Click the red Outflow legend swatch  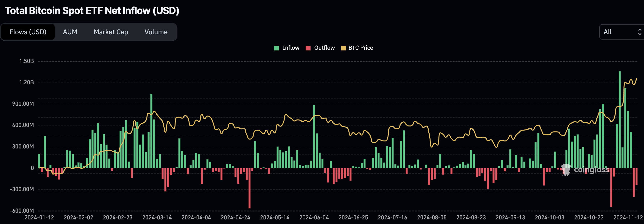point(308,48)
